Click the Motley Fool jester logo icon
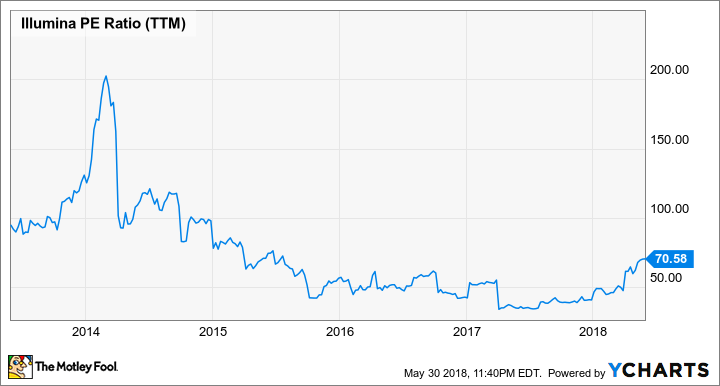720x386 pixels. 20,366
